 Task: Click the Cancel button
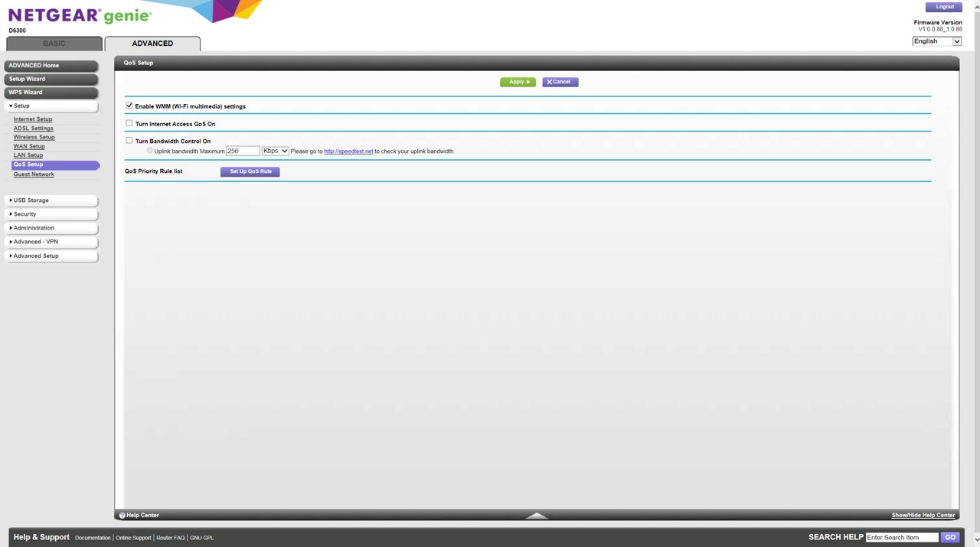tap(560, 82)
